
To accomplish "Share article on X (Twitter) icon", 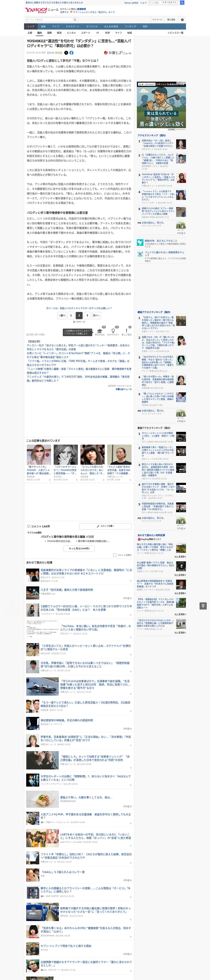I will (66, 53).
